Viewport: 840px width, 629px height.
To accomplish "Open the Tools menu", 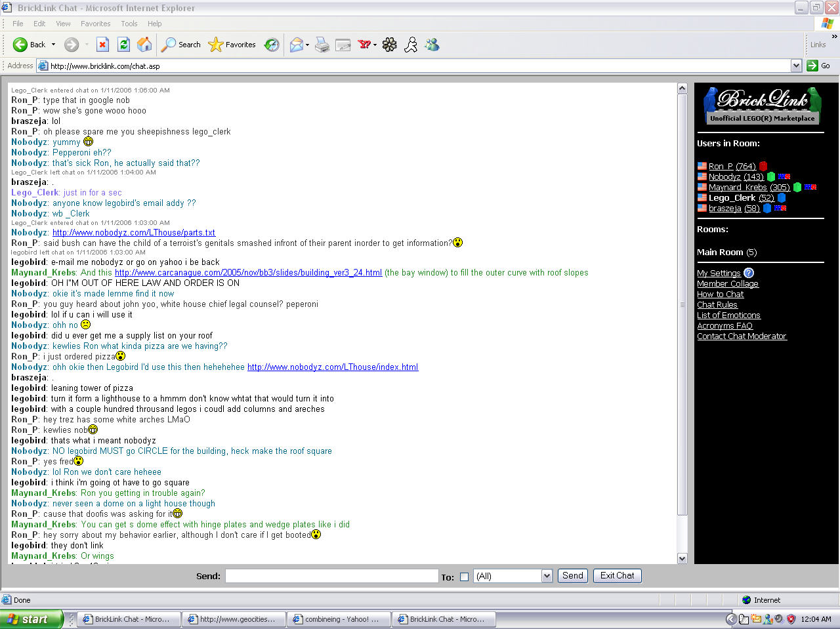I will point(129,24).
